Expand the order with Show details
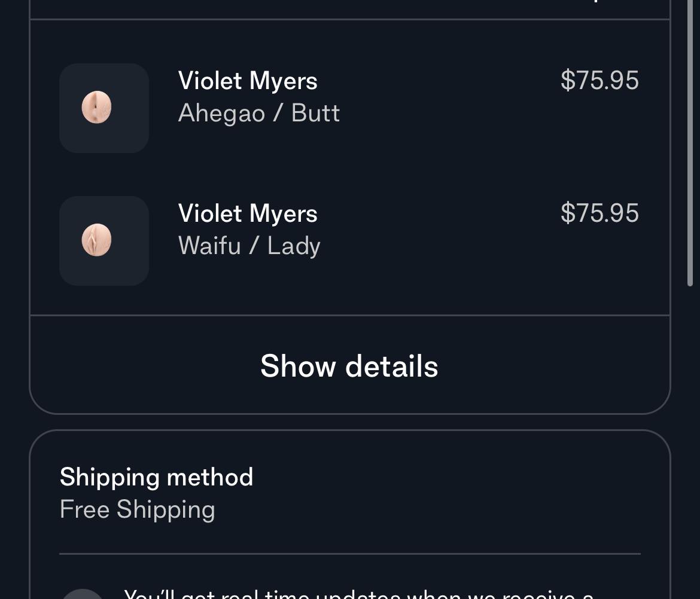This screenshot has width=700, height=599. tap(349, 366)
